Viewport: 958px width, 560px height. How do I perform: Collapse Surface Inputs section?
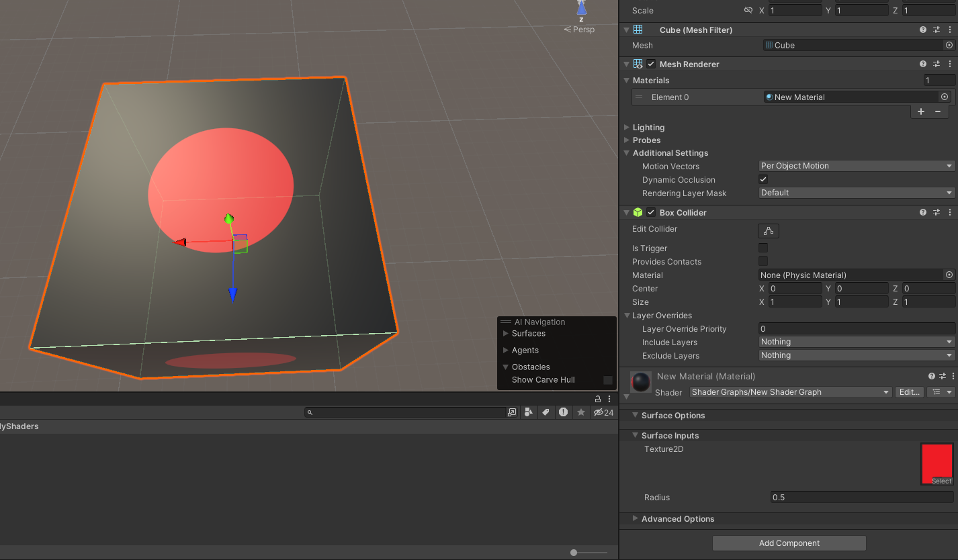(x=636, y=436)
